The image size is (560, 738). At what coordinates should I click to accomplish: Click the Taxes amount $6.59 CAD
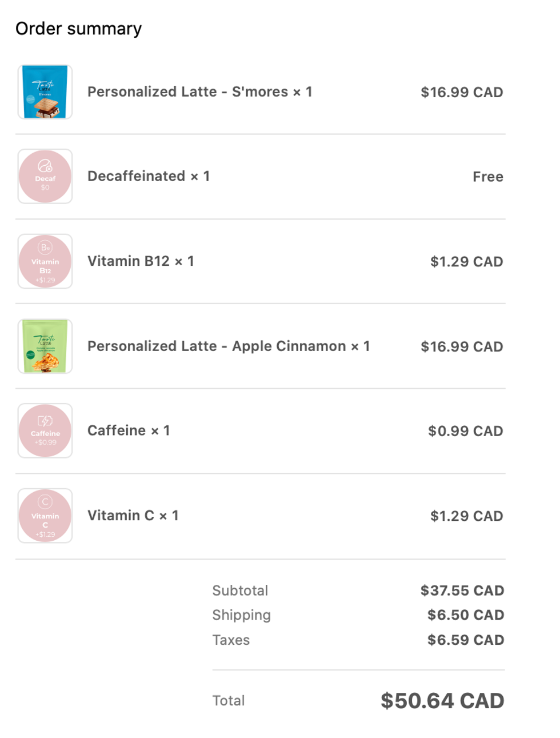point(466,640)
